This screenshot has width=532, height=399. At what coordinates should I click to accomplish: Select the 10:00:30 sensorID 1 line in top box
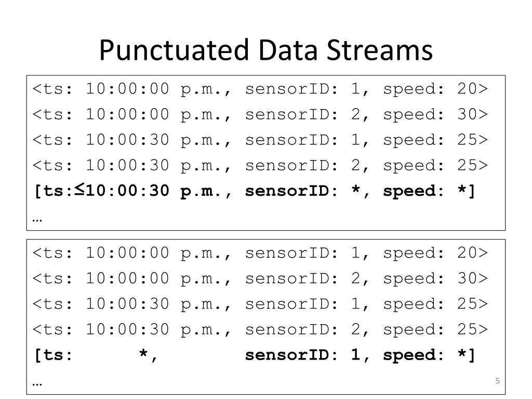[x=260, y=140]
